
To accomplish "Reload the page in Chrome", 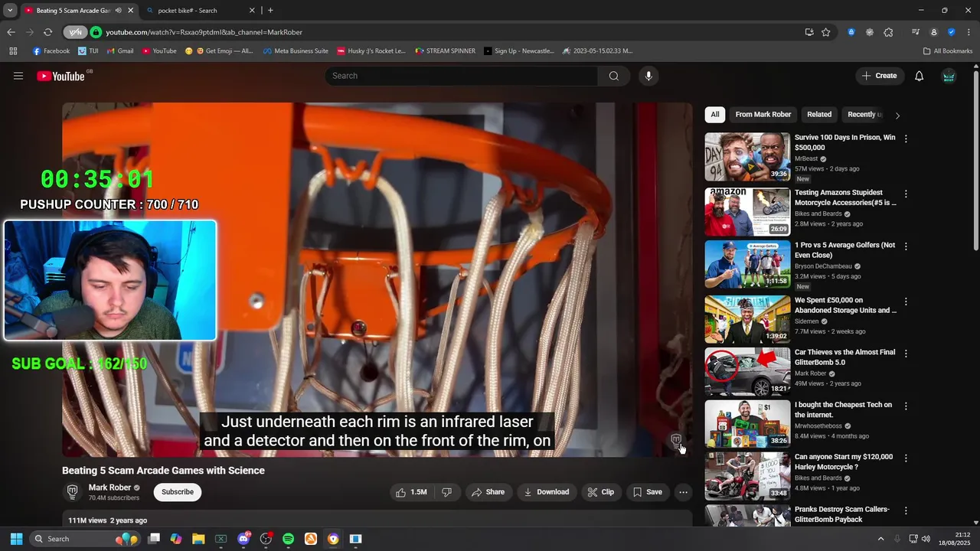I will tap(47, 32).
